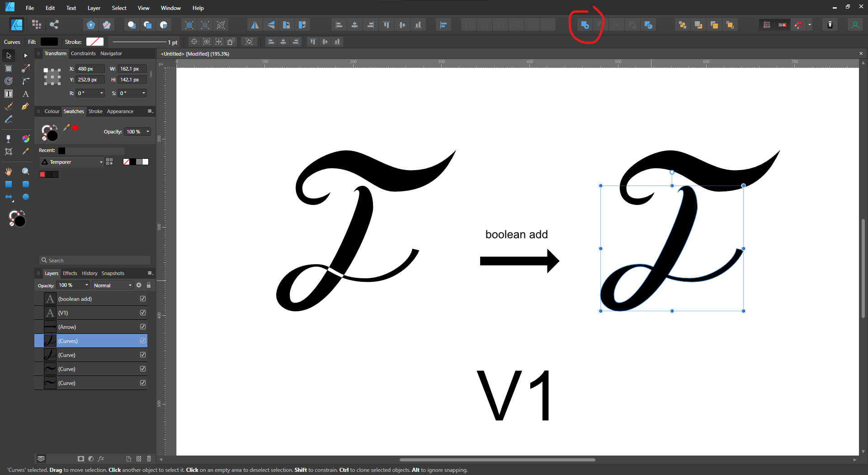Switch to the Effects tab

click(x=70, y=273)
